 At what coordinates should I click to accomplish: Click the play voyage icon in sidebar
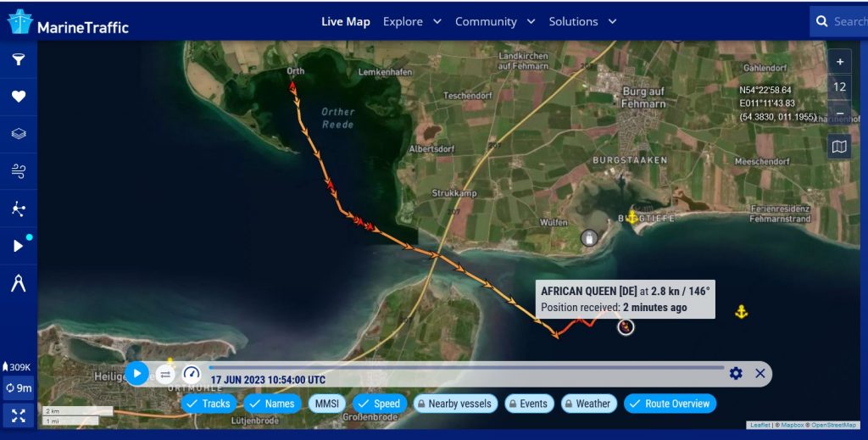(18, 246)
